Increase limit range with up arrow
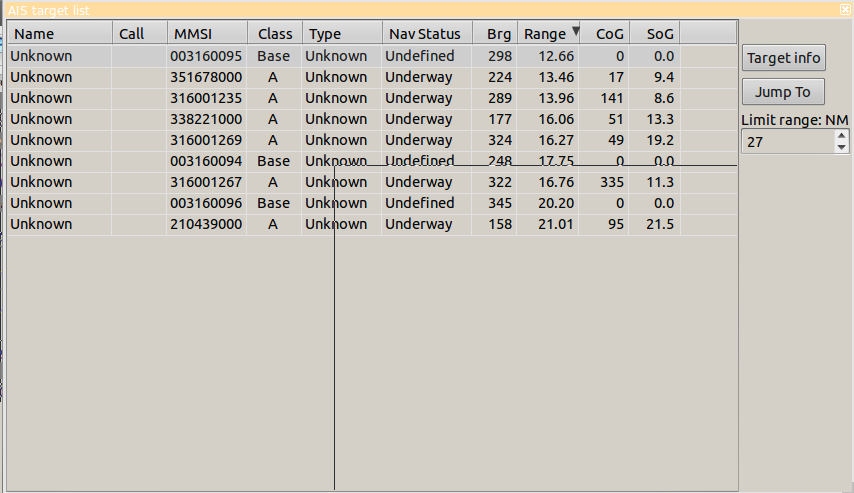Screen dimensions: 854x493 tap(841, 136)
